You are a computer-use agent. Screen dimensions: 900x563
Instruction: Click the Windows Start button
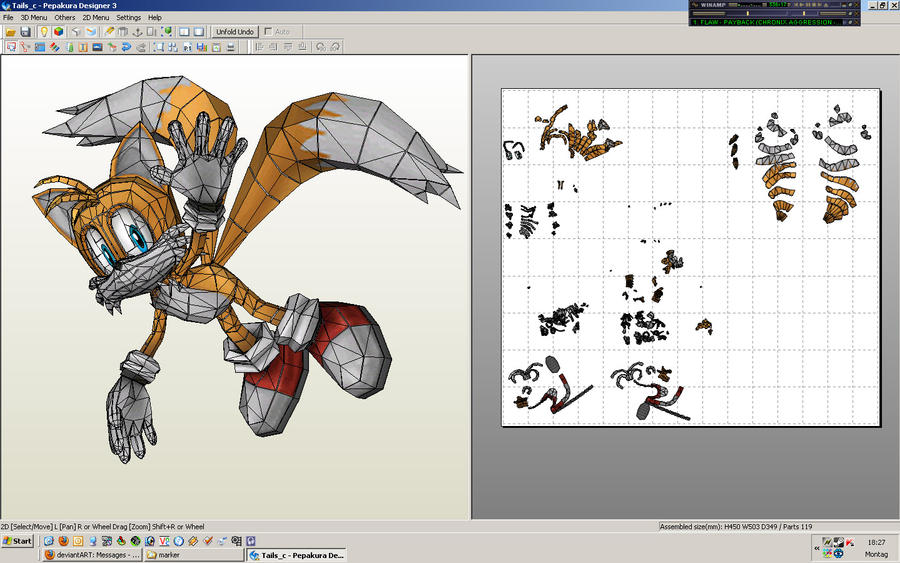pos(18,541)
